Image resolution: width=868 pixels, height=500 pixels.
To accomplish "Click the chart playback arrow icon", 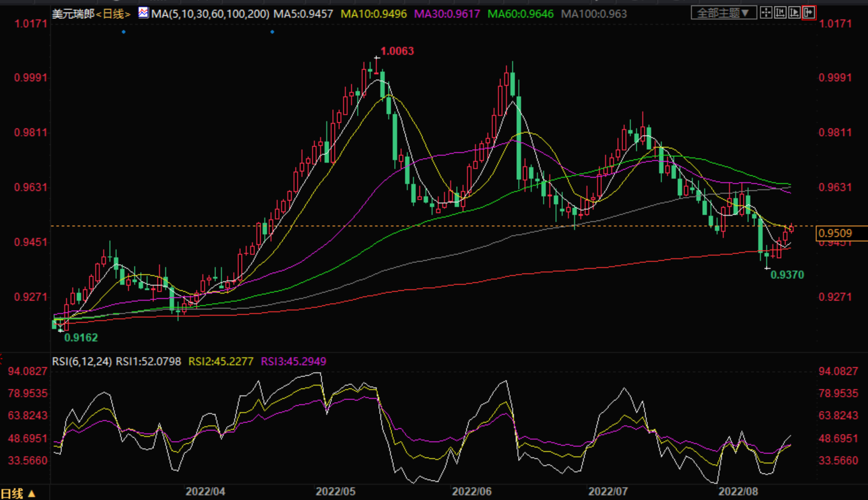I will pyautogui.click(x=794, y=12).
